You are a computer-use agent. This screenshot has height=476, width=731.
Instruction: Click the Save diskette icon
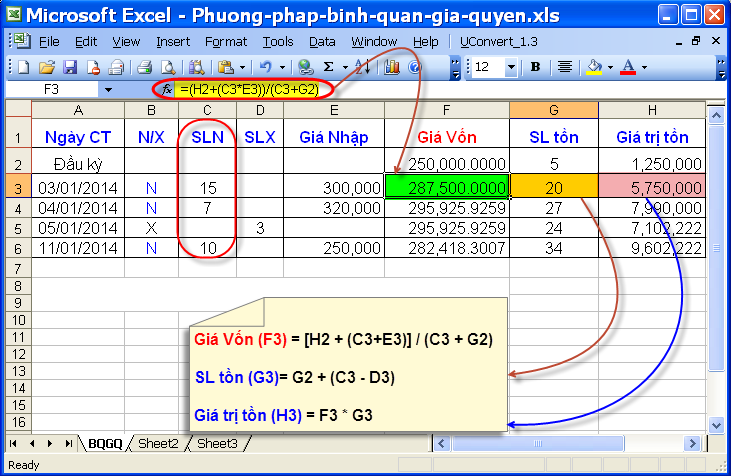[x=70, y=67]
